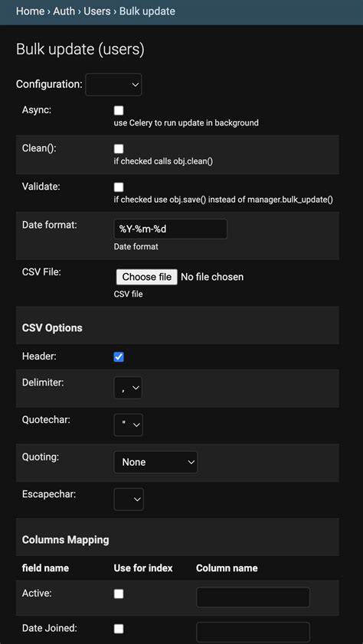Click the Choose file button

(x=147, y=277)
